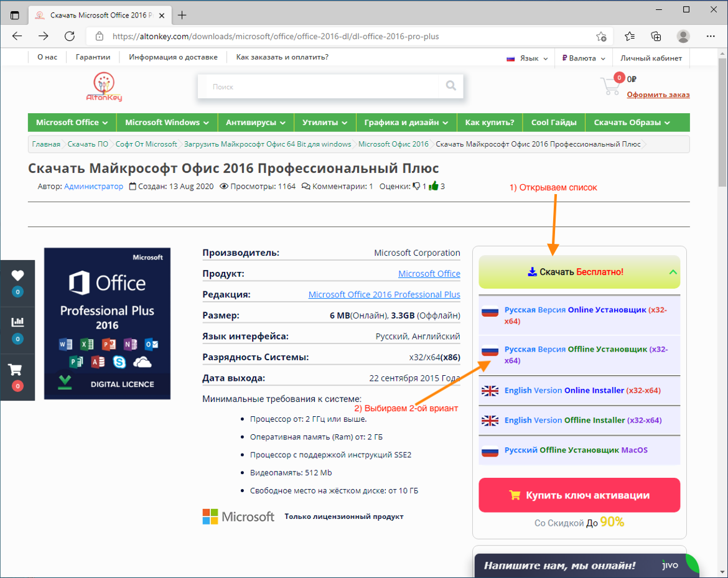Open a new tab with plus button
Screen dimensions: 728x578
(182, 16)
